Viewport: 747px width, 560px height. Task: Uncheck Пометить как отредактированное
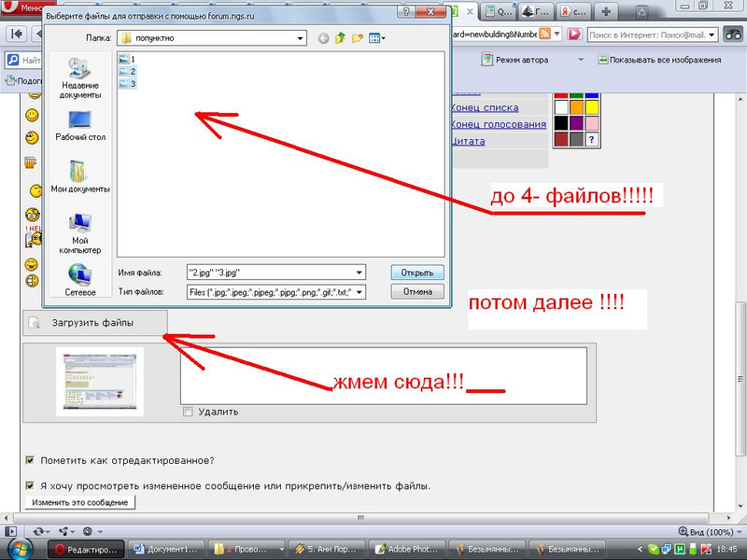(31, 460)
